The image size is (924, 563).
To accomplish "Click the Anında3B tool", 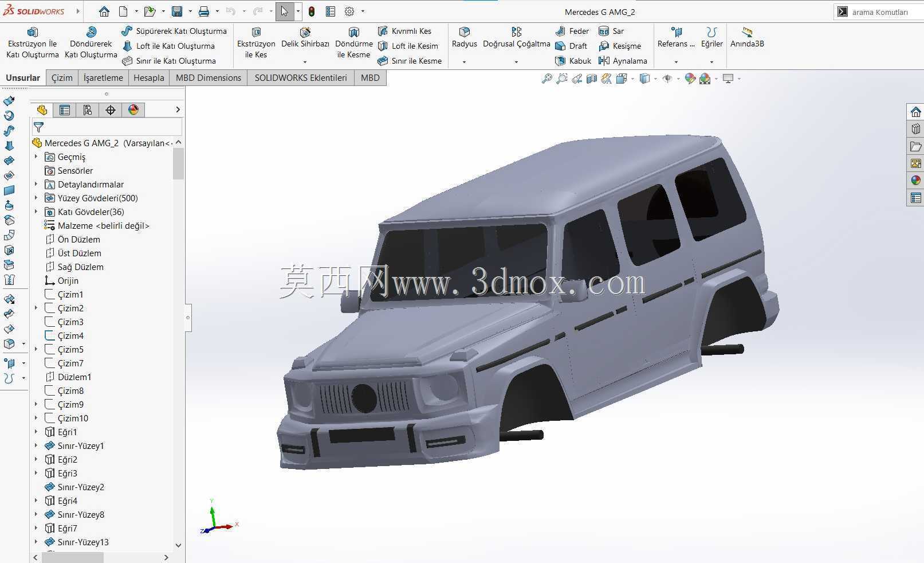I will click(747, 38).
